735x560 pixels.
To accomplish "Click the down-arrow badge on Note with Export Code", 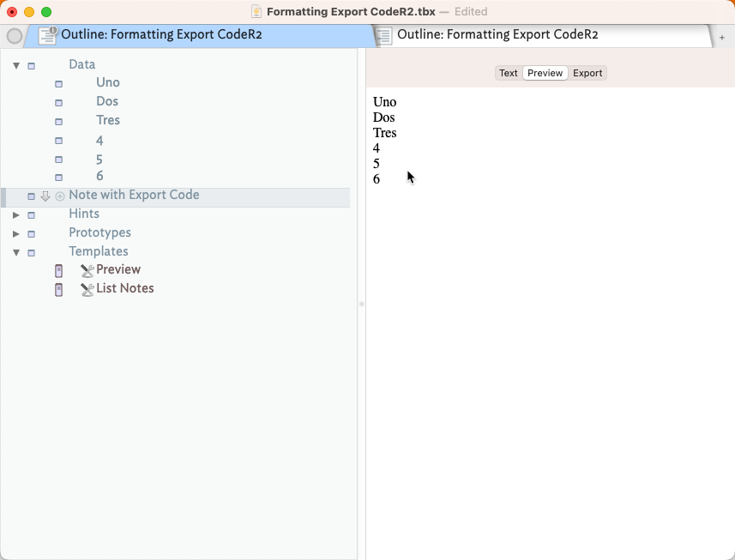I will pyautogui.click(x=45, y=196).
